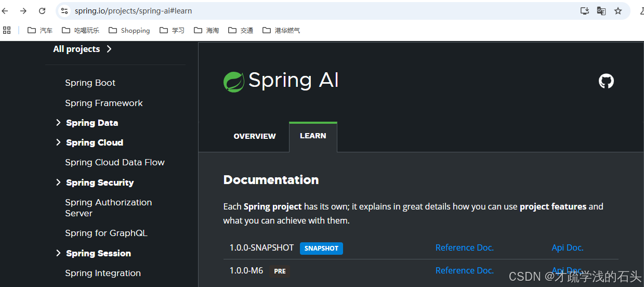
Task: Open the Shopping bookmark folder
Action: click(x=129, y=30)
